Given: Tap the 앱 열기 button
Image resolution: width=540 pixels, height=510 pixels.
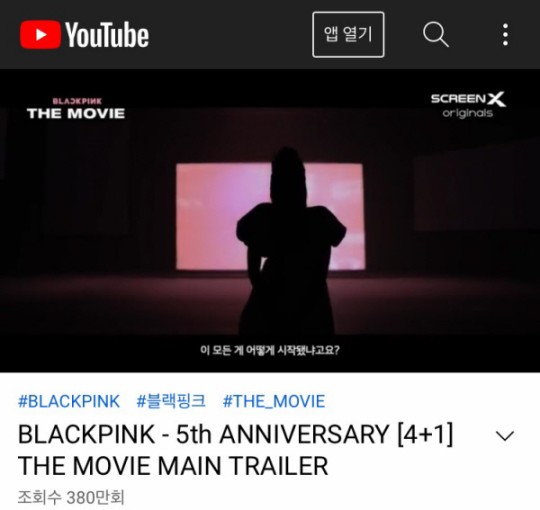Looking at the screenshot, I should pos(348,34).
